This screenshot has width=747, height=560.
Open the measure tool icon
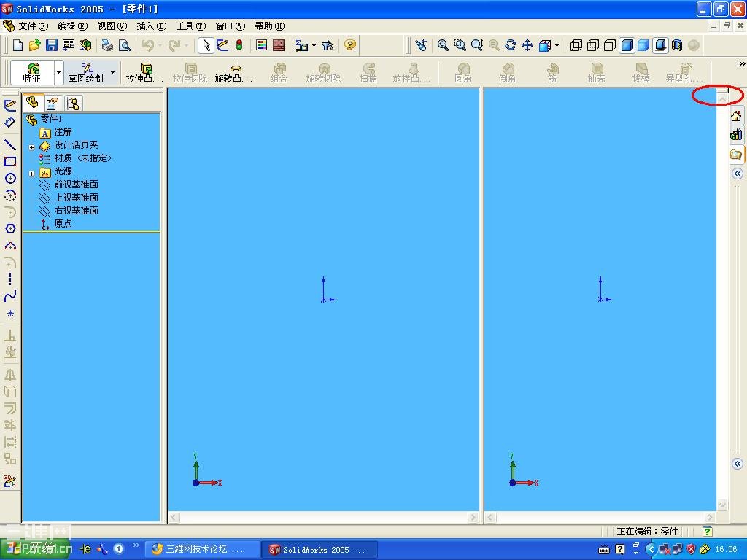pos(301,45)
